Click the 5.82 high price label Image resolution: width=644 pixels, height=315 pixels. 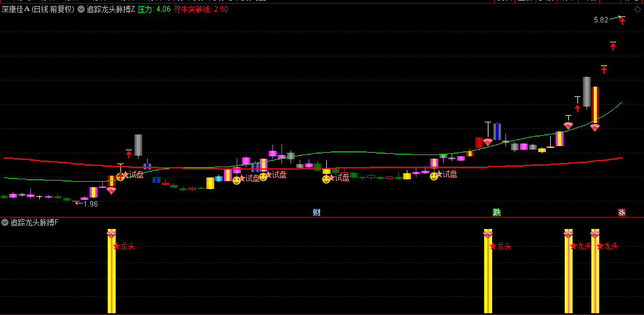coord(601,20)
